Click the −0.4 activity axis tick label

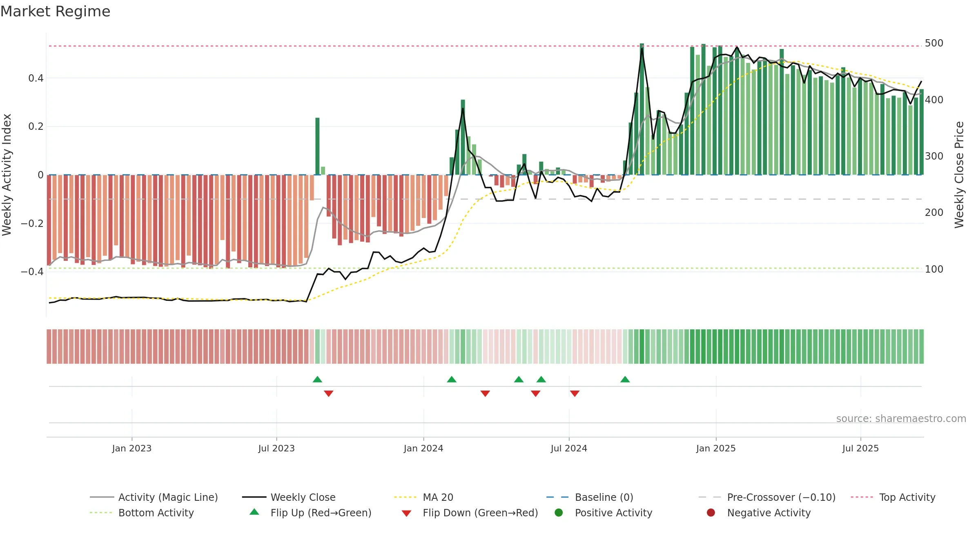(32, 272)
